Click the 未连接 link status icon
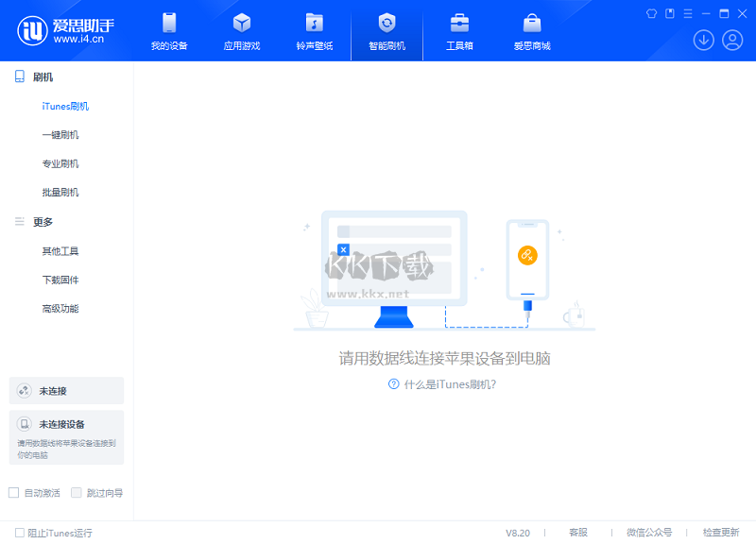756x544 pixels. point(25,390)
